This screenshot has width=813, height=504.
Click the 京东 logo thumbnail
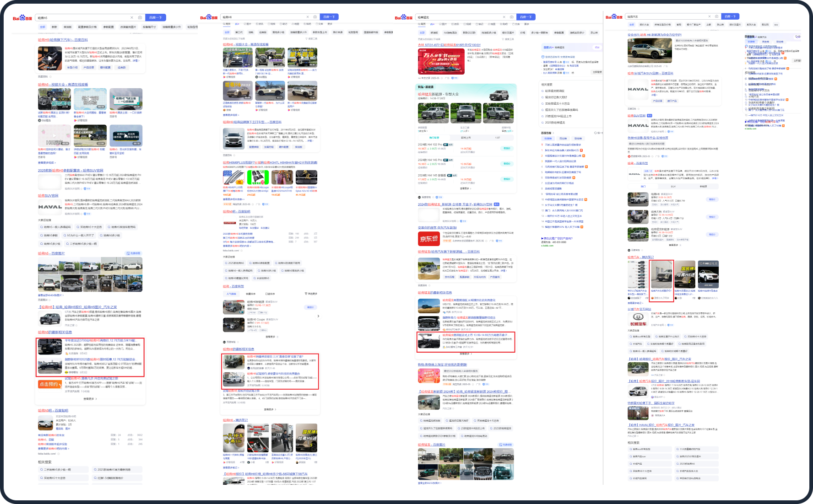click(429, 239)
